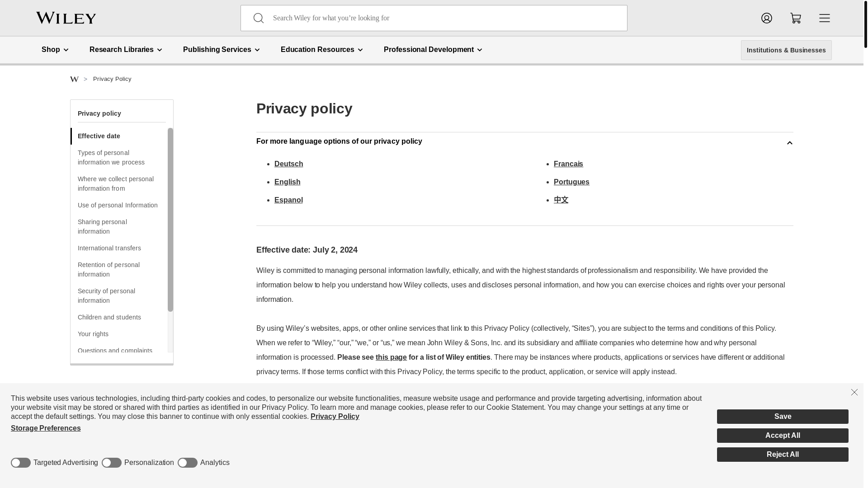868x488 pixels.
Task: Click the search magnifier icon
Action: [258, 18]
